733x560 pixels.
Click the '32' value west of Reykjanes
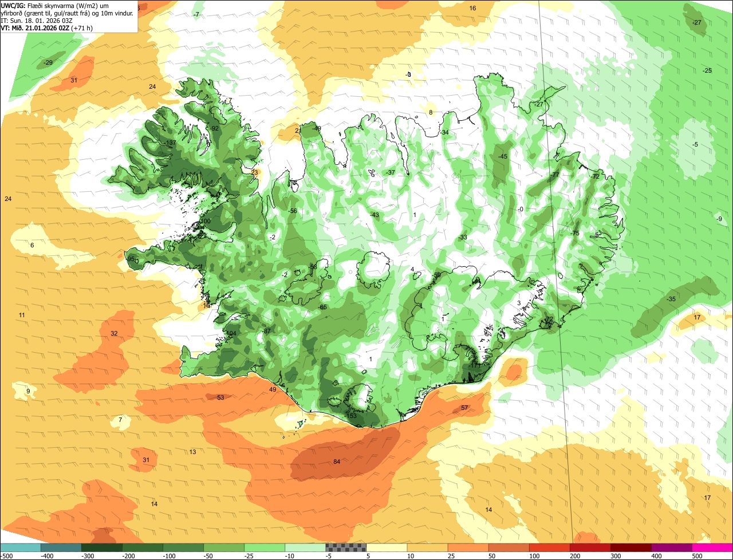click(114, 333)
